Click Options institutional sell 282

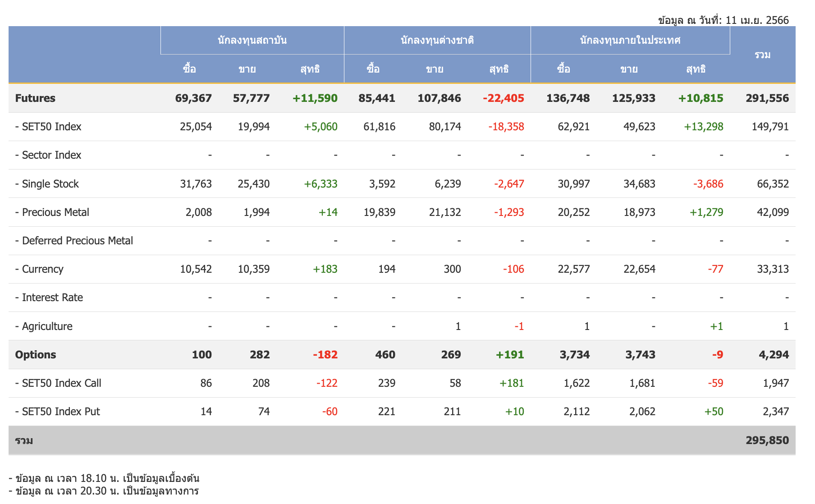260,355
